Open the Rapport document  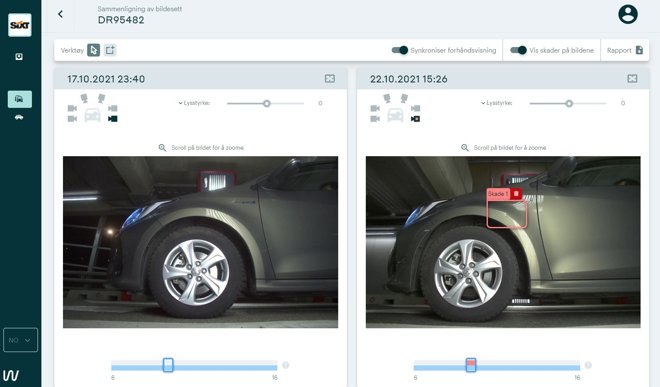coord(625,50)
